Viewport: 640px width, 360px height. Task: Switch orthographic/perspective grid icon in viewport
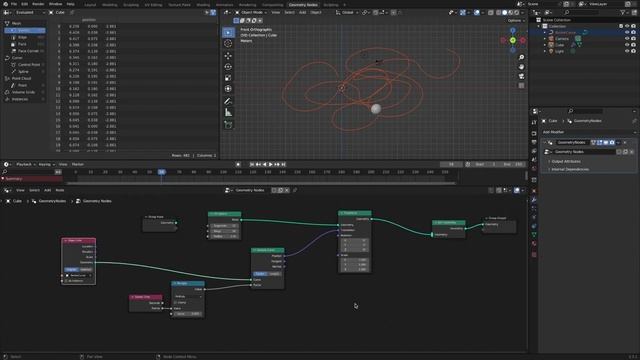(521, 86)
